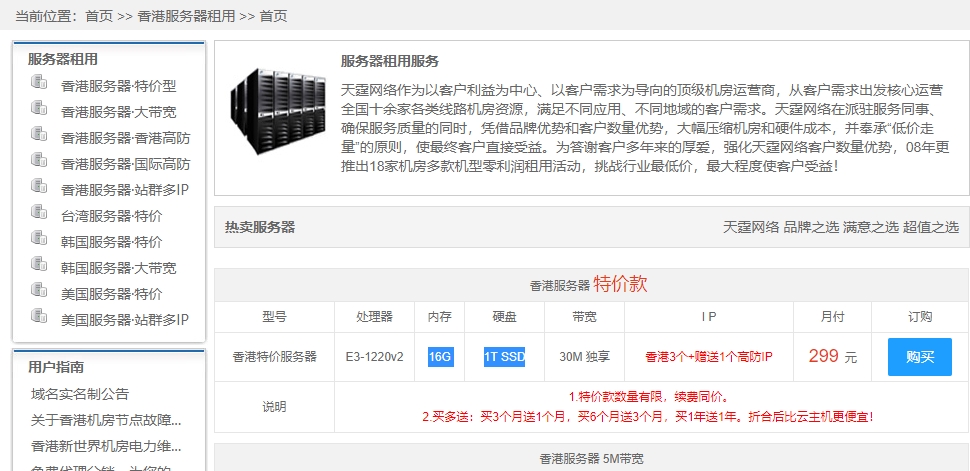
Task: Click the highlighted 16G memory value
Action: click(440, 357)
